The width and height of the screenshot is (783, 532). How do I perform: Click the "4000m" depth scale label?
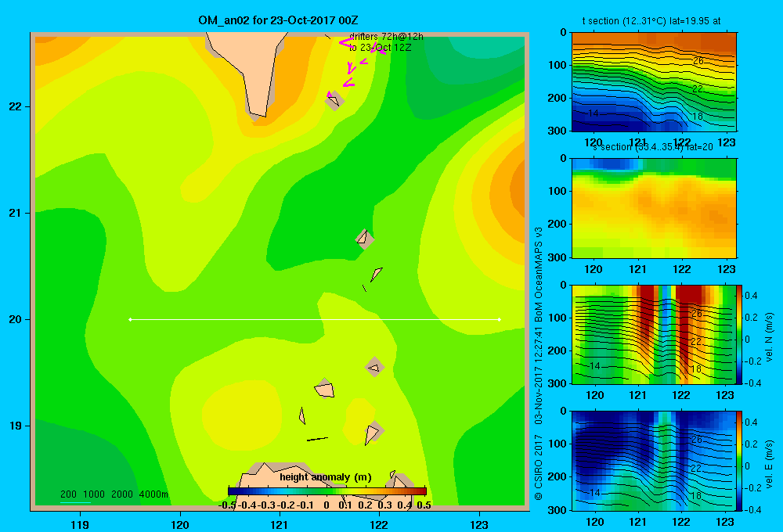pyautogui.click(x=153, y=494)
